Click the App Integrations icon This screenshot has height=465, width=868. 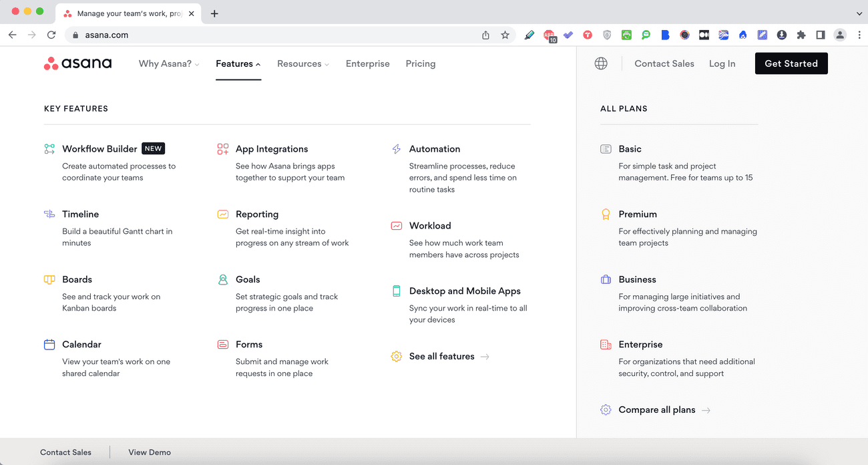coord(223,149)
